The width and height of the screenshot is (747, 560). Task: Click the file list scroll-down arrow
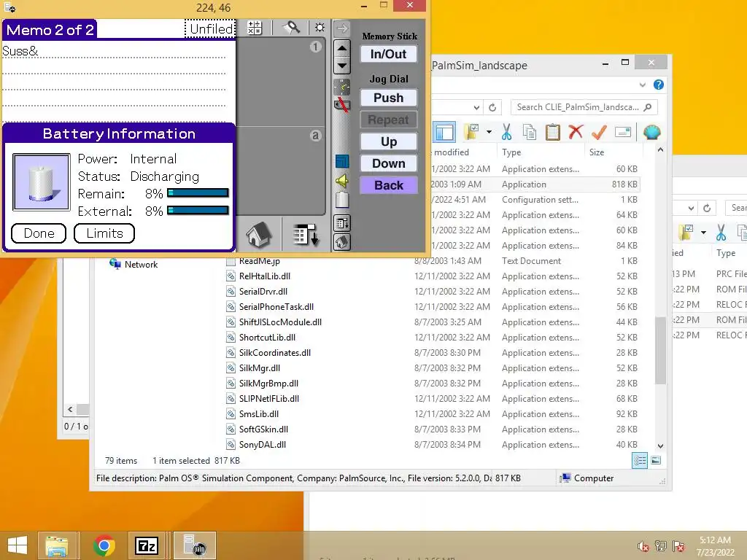(660, 446)
